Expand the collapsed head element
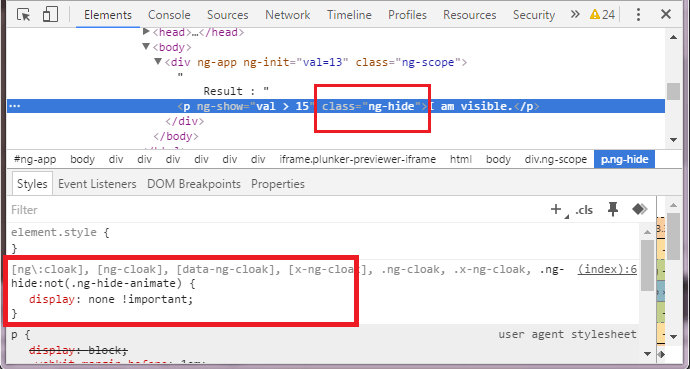690x369 pixels. [x=147, y=32]
